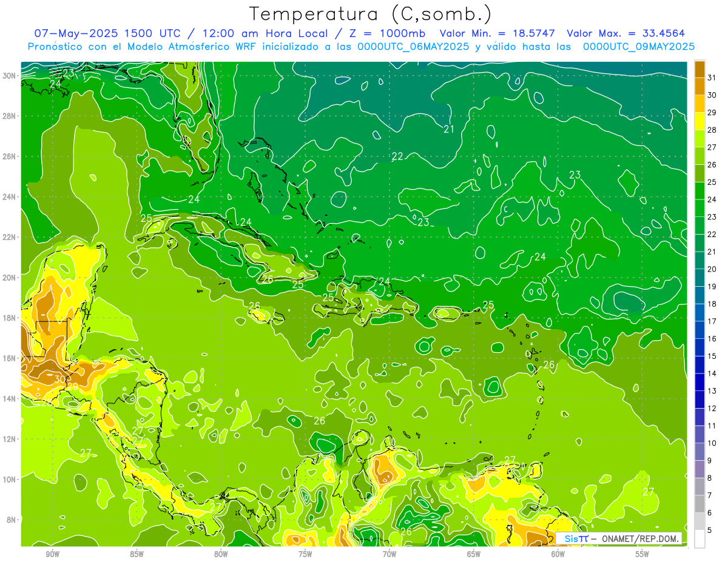The width and height of the screenshot is (728, 562).
Task: Click the title "Temperatura (C,somb.)"
Action: point(371,14)
